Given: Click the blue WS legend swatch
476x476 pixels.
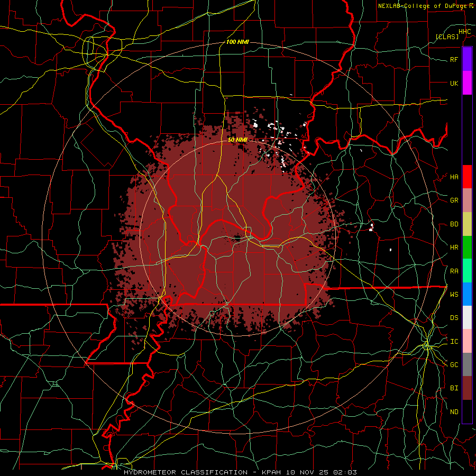Looking at the screenshot, I should click(467, 294).
